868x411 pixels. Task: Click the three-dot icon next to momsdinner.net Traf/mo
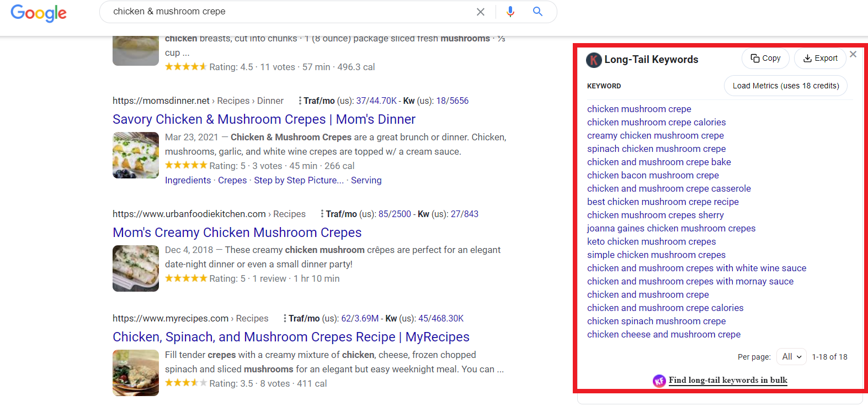click(300, 101)
